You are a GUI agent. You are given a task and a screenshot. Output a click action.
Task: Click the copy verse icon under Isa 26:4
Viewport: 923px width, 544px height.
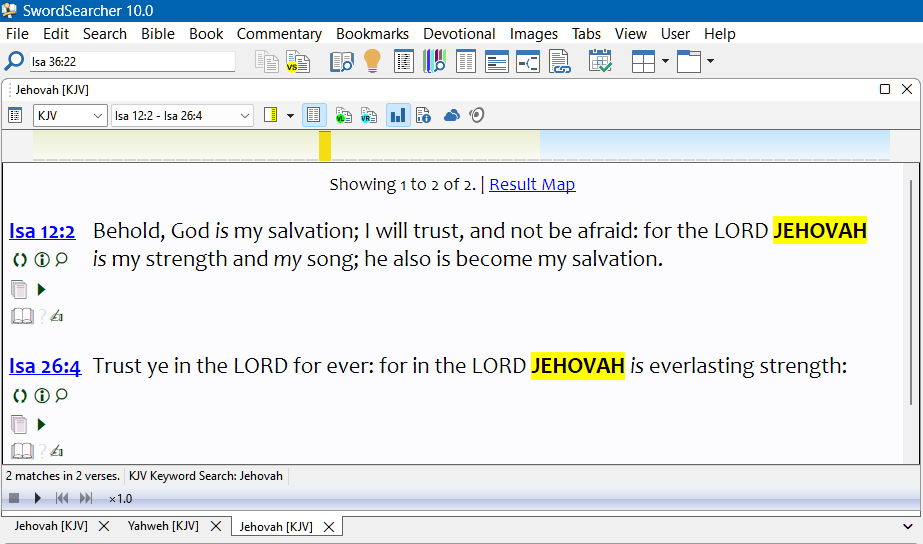(19, 424)
